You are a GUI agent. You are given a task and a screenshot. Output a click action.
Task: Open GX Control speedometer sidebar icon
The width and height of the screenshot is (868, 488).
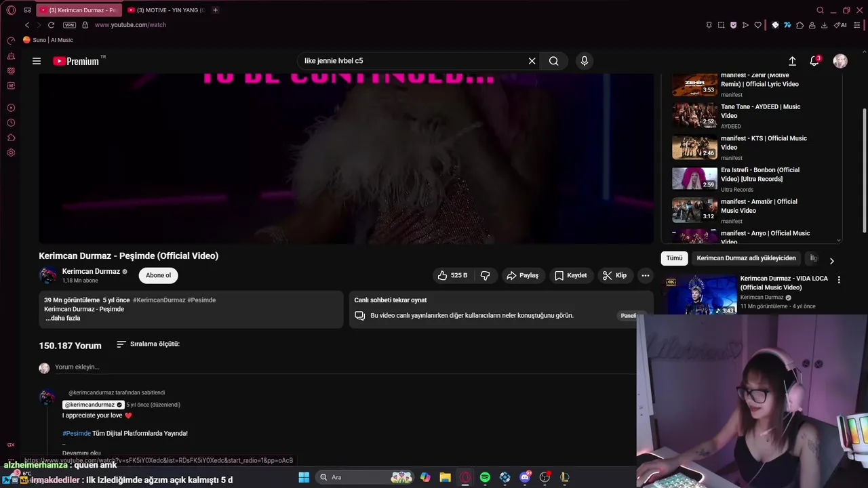pyautogui.click(x=11, y=41)
